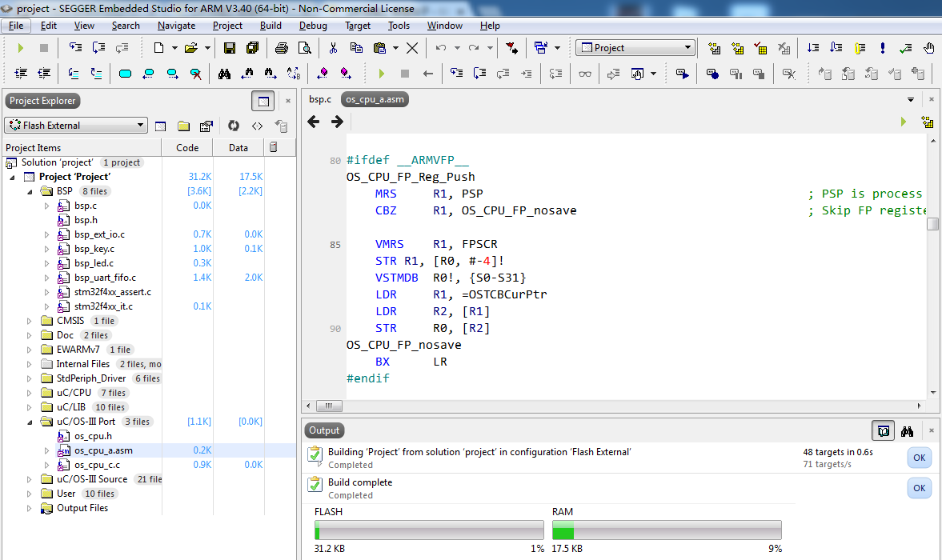The height and width of the screenshot is (560, 942).
Task: Expand the StdPeriph_Driver folder
Action: 30,378
